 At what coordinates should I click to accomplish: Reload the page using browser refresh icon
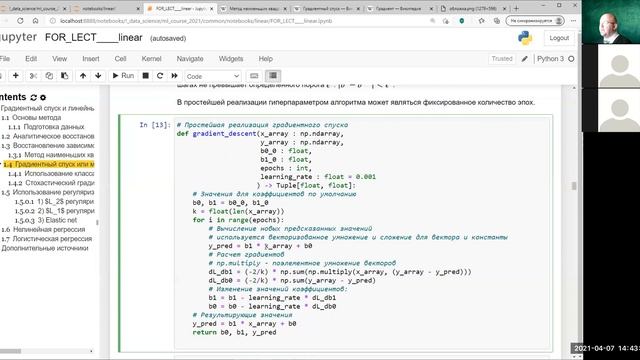[x=20, y=21]
